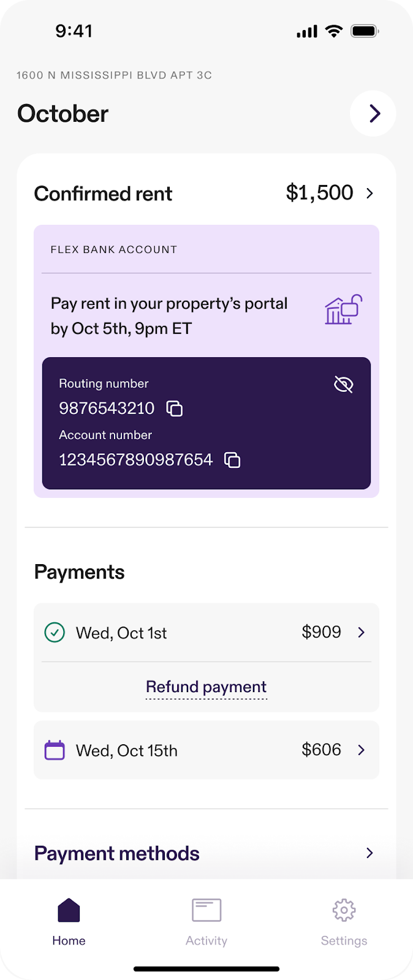
Task: Tap the house and mailbox illustration icon
Action: coord(343,309)
